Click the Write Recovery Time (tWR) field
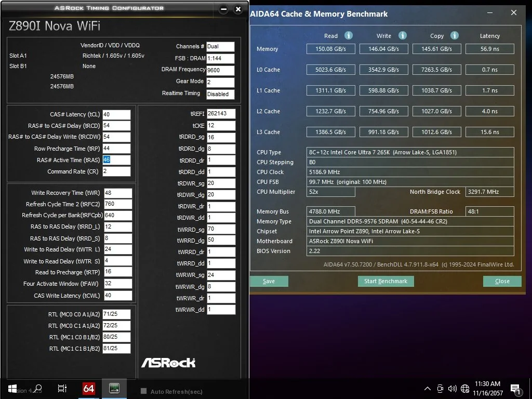 pos(118,193)
